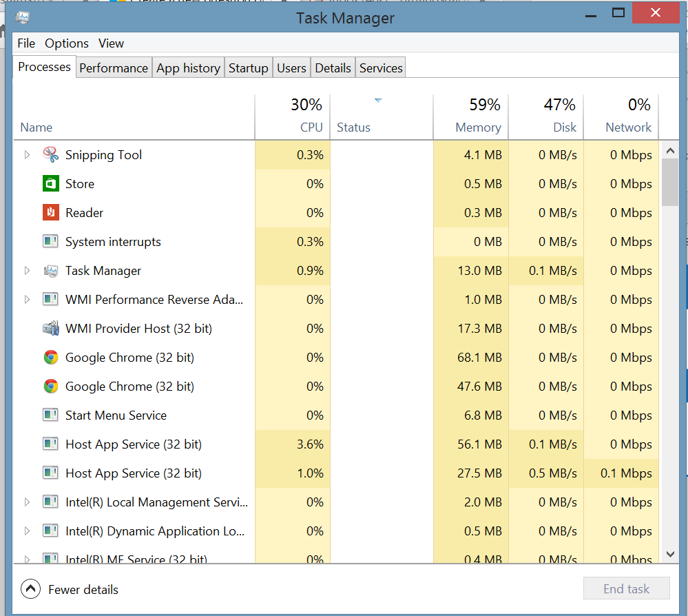
Task: Click the Chrome icon using 68.1 MB
Action: coord(51,358)
